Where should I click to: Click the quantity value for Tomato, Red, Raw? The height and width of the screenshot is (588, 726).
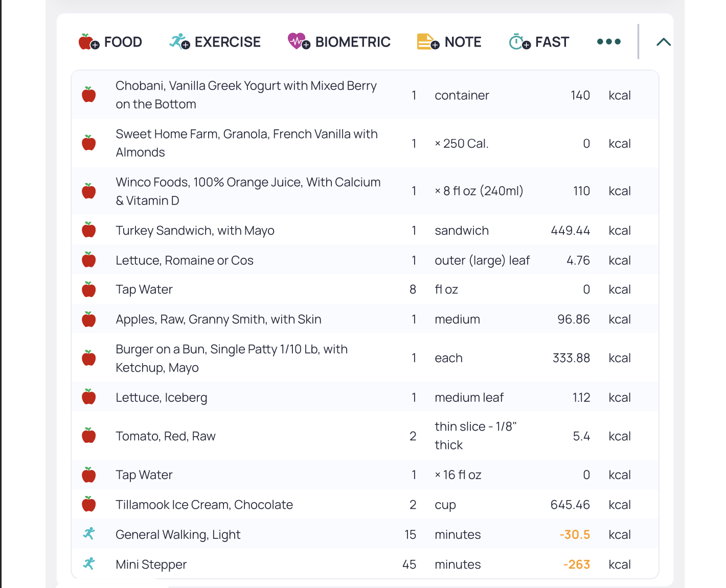pyautogui.click(x=413, y=436)
